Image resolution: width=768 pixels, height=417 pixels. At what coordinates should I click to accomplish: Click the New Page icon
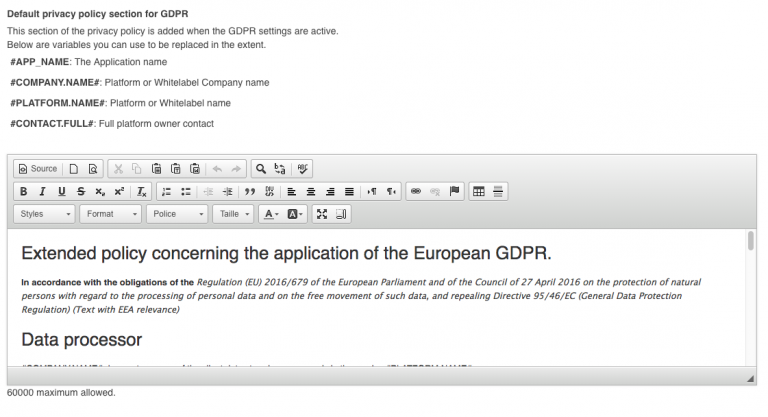click(x=74, y=169)
